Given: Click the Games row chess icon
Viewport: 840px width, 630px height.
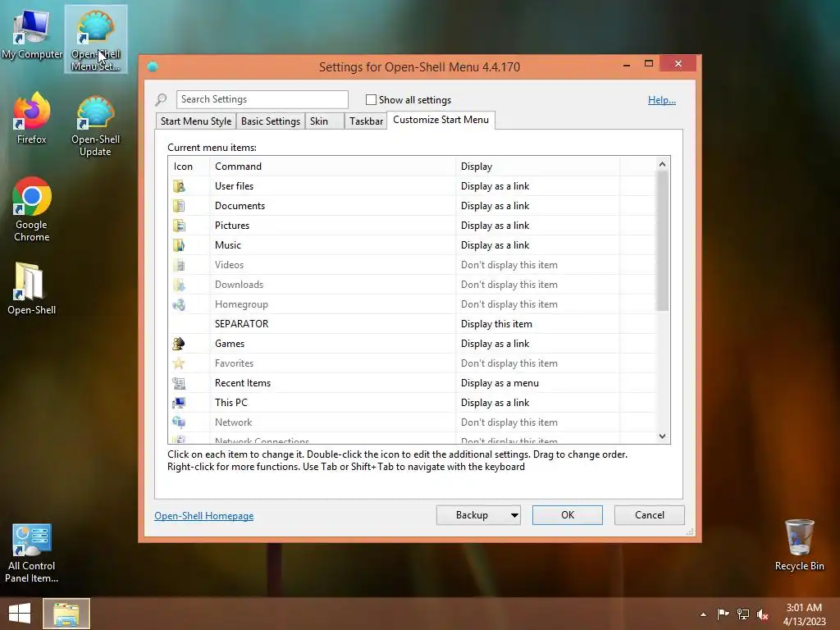Looking at the screenshot, I should [179, 344].
